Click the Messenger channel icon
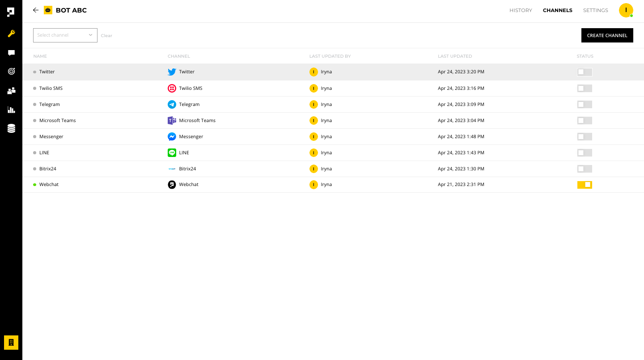The height and width of the screenshot is (360, 644). click(172, 136)
